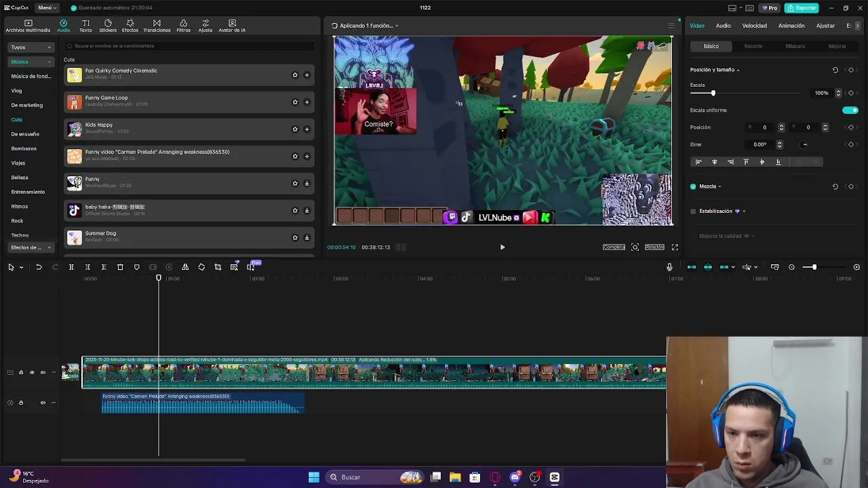Select the Recorte sub-tab
Image resolution: width=868 pixels, height=488 pixels.
point(753,46)
